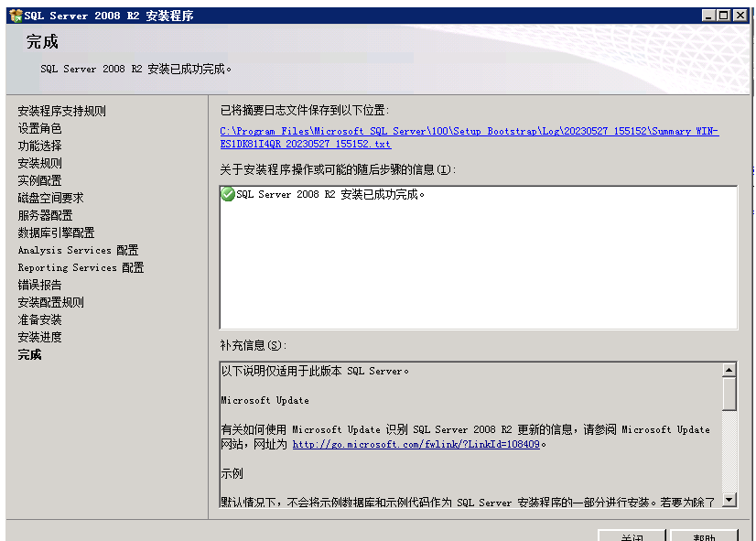
Task: Open the summary log file path link
Action: click(470, 137)
